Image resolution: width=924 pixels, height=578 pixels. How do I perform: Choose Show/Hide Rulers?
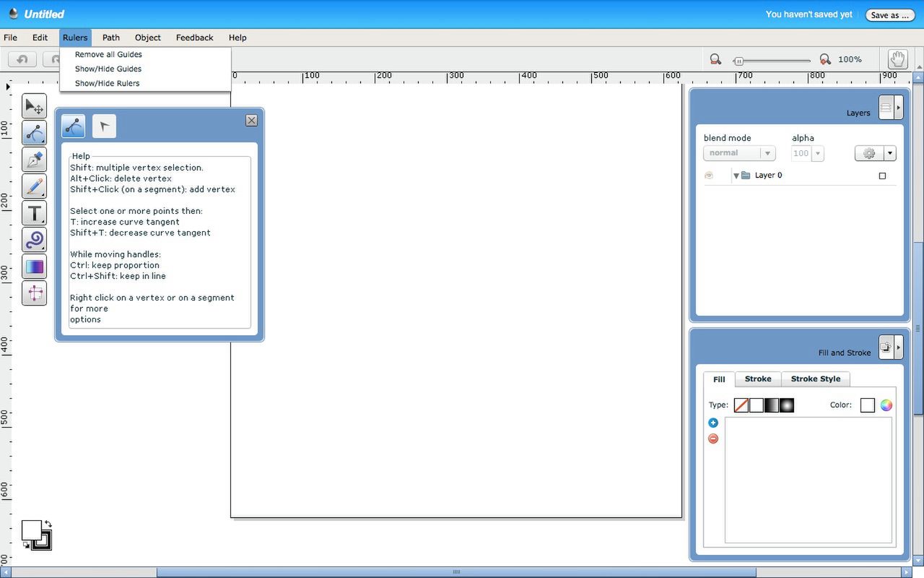[x=145, y=83]
